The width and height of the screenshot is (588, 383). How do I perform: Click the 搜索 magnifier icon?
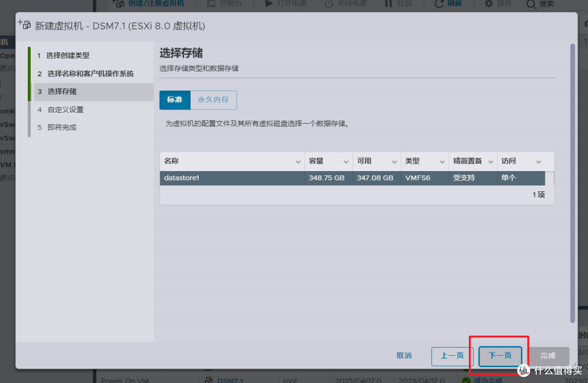coord(529,4)
